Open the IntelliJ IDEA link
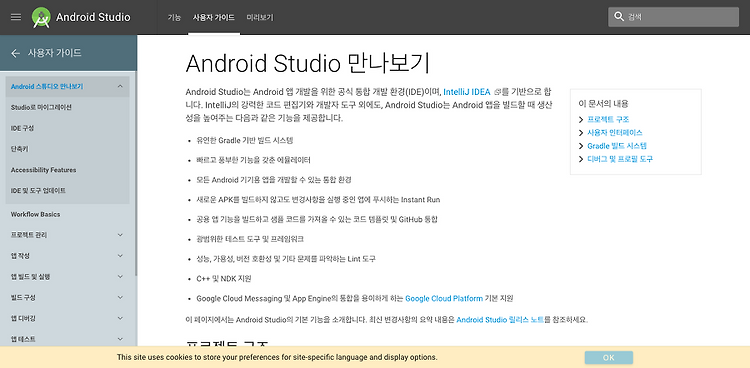Screen dimensions: 750x368 467,91
